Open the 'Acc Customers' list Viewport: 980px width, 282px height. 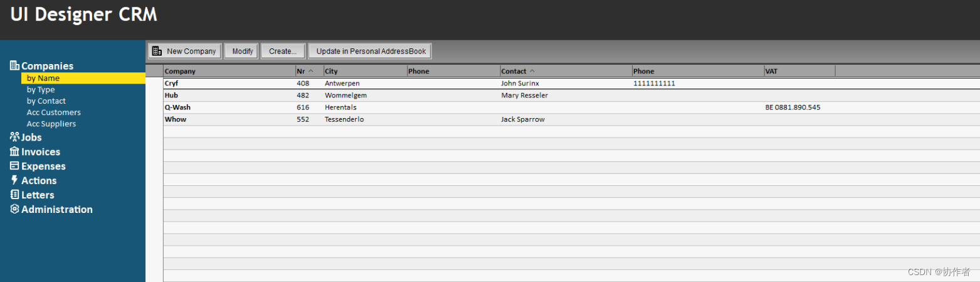53,112
